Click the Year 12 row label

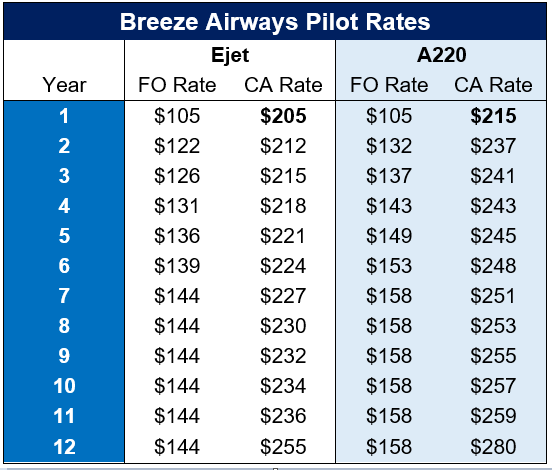click(x=64, y=447)
